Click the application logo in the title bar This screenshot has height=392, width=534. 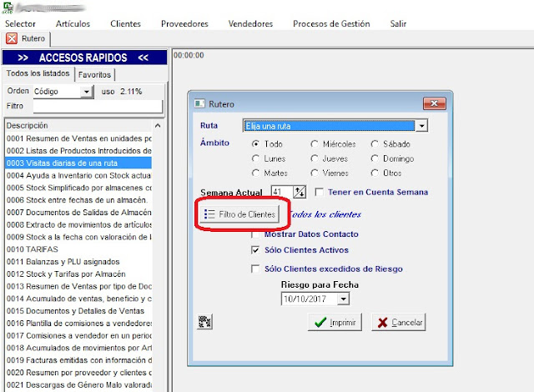(8, 6)
